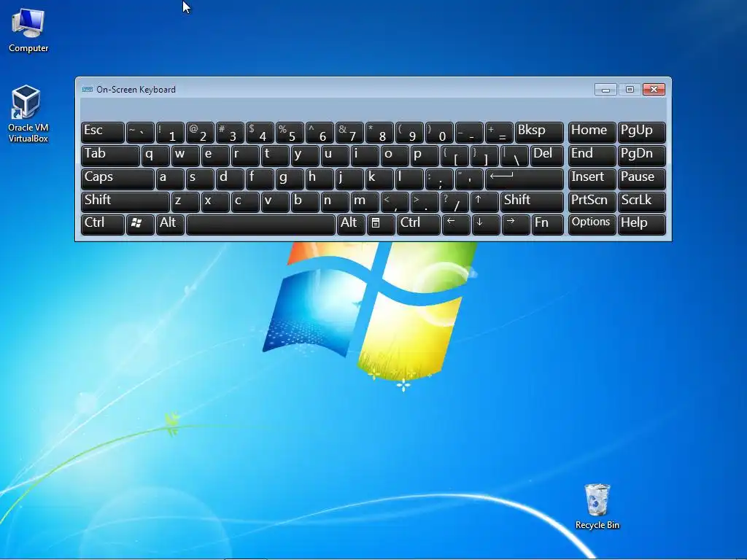Click the letter z key

[185, 201]
